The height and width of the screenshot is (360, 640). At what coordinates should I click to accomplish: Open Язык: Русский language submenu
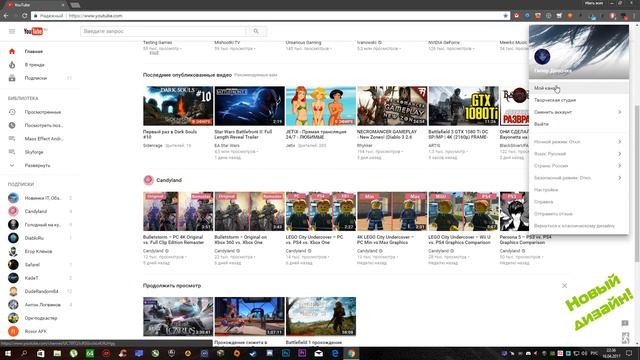click(579, 154)
